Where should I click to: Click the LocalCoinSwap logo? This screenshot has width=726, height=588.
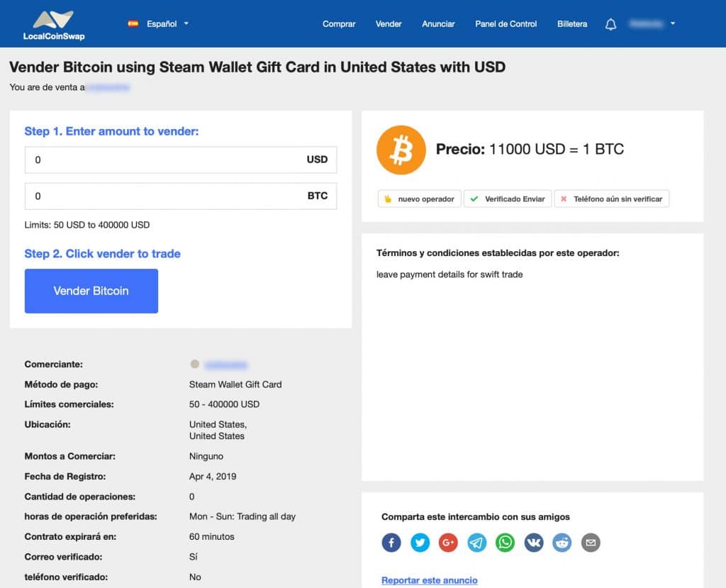(x=54, y=25)
